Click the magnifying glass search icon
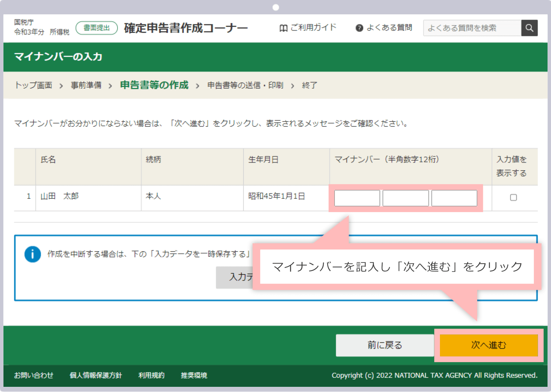The image size is (551, 392). [x=529, y=28]
